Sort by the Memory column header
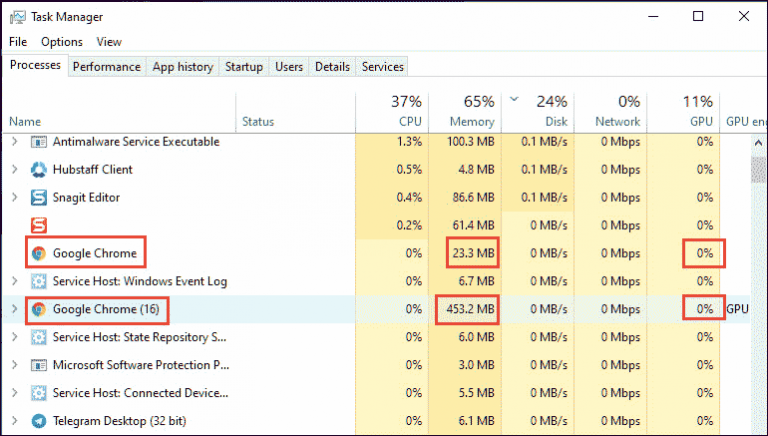 click(465, 113)
